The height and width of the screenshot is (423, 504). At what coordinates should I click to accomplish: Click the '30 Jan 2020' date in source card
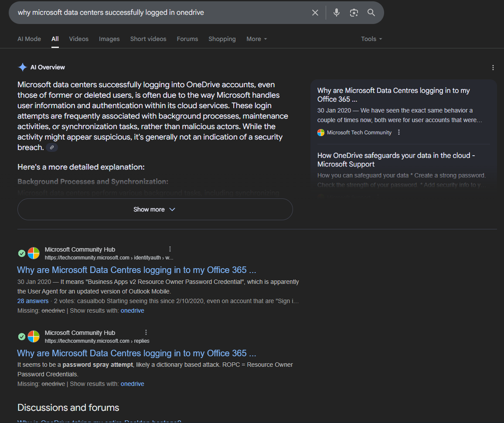(334, 111)
